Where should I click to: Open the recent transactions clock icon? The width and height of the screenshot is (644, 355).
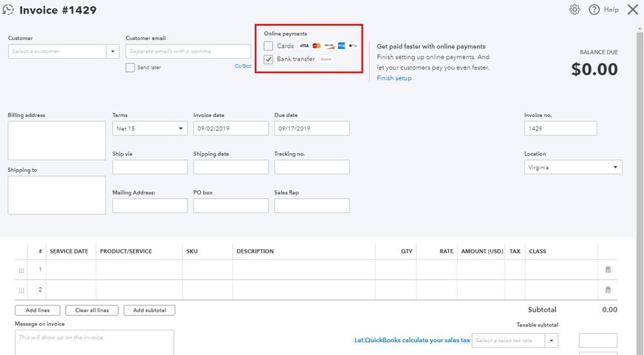tap(8, 10)
